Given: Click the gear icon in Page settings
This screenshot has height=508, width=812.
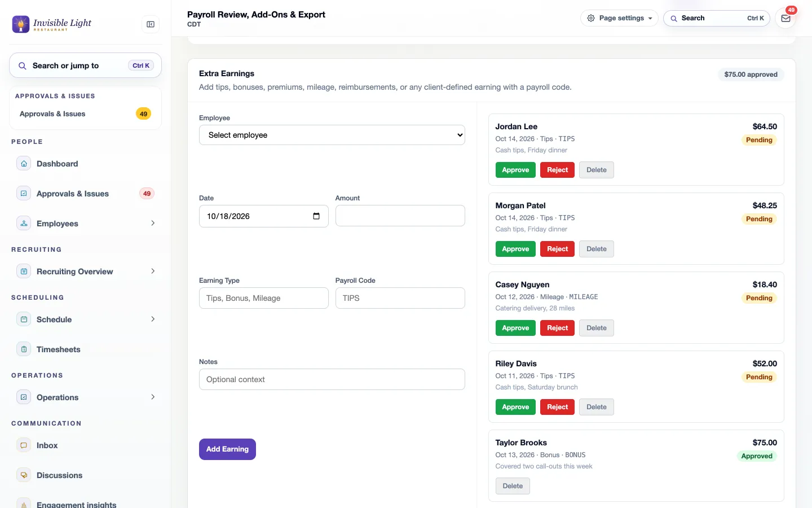Looking at the screenshot, I should 591,18.
